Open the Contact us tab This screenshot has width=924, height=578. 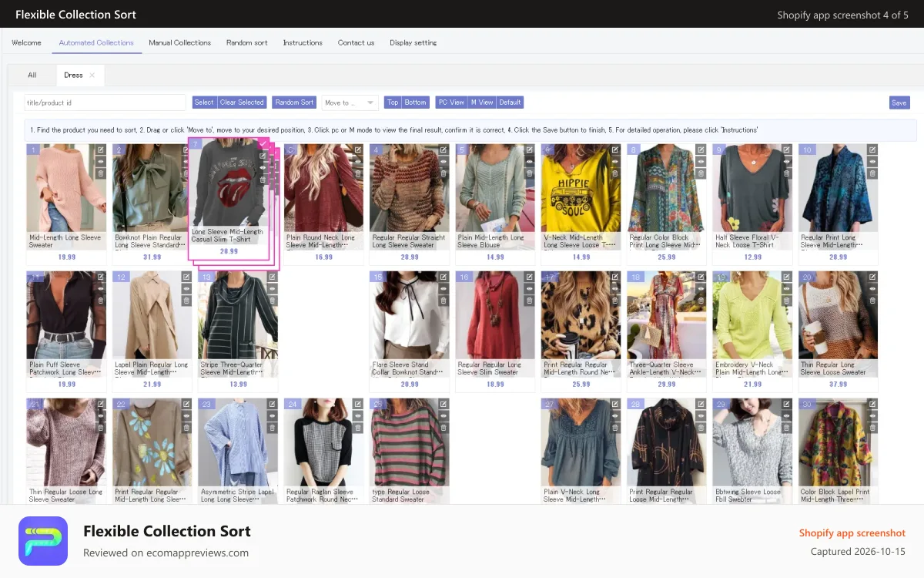356,42
